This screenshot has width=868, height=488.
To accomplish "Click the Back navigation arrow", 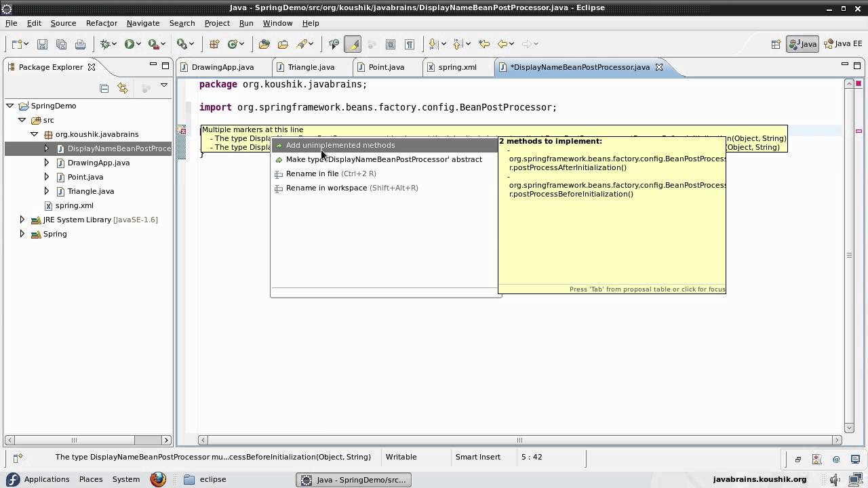I will coord(502,44).
